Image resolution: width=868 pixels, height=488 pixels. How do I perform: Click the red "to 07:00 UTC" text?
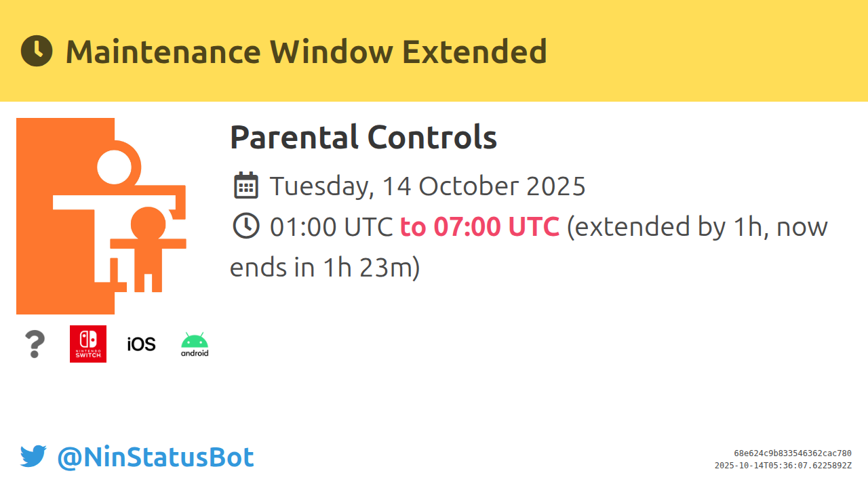pyautogui.click(x=479, y=226)
